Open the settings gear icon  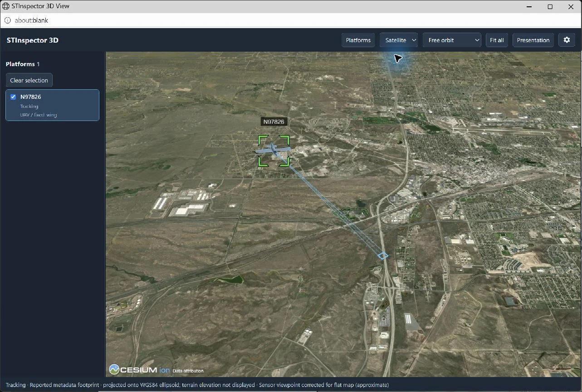point(567,40)
